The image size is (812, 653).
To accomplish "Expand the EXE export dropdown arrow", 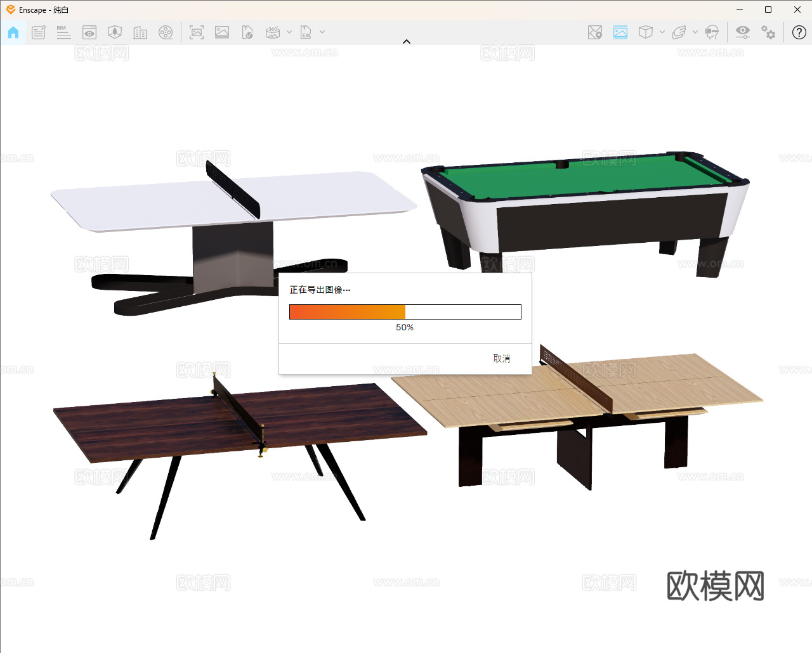I will (322, 32).
